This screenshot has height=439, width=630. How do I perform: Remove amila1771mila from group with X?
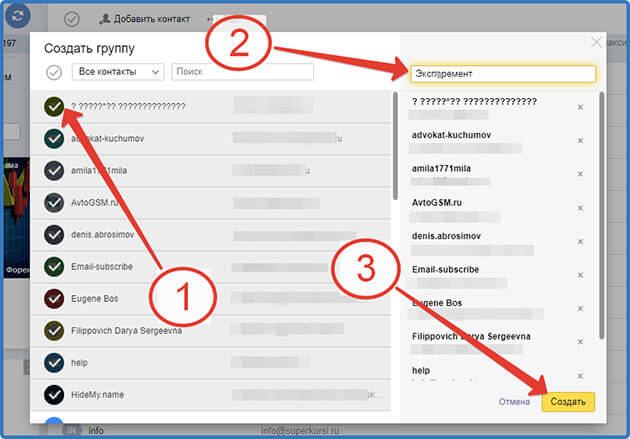pos(581,174)
